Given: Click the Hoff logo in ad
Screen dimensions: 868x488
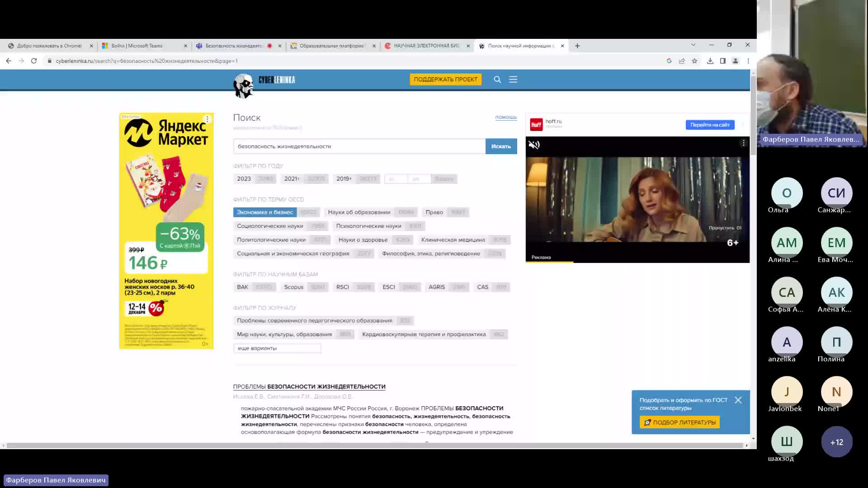Looking at the screenshot, I should (x=536, y=124).
